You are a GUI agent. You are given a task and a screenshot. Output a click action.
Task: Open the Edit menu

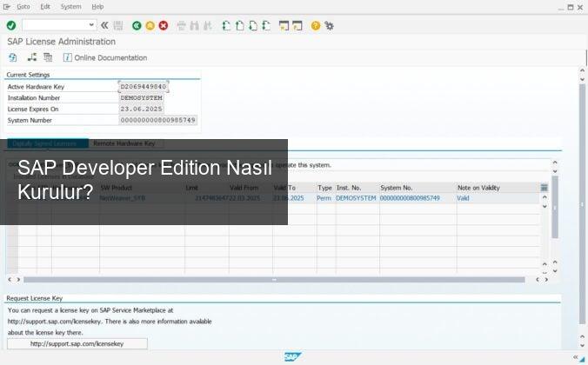pyautogui.click(x=45, y=6)
